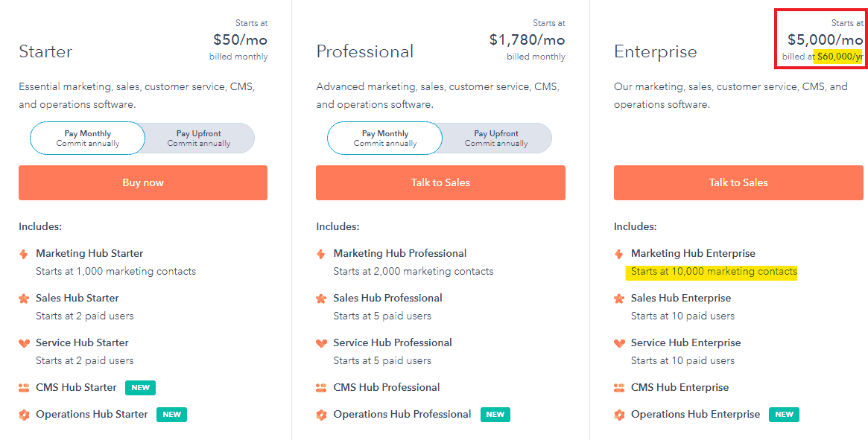This screenshot has height=440, width=868.
Task: Click the Marketing Hub Professional lightning icon
Action: 320,254
